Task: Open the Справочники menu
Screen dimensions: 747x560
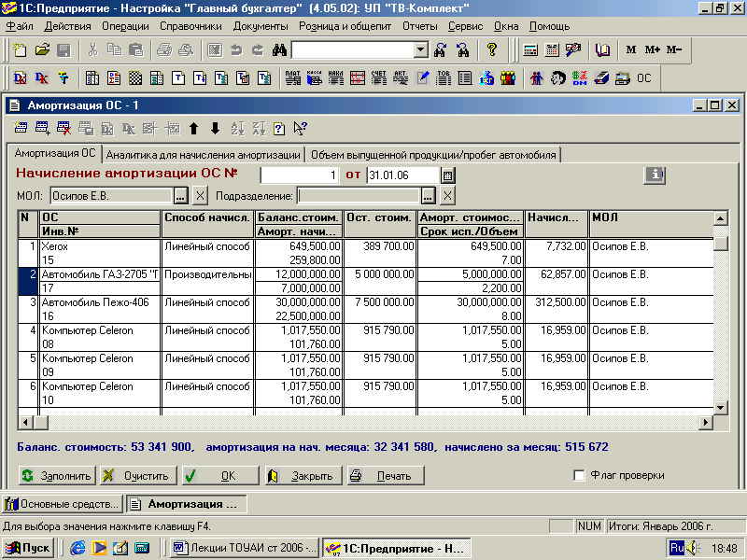Action: pyautogui.click(x=190, y=27)
